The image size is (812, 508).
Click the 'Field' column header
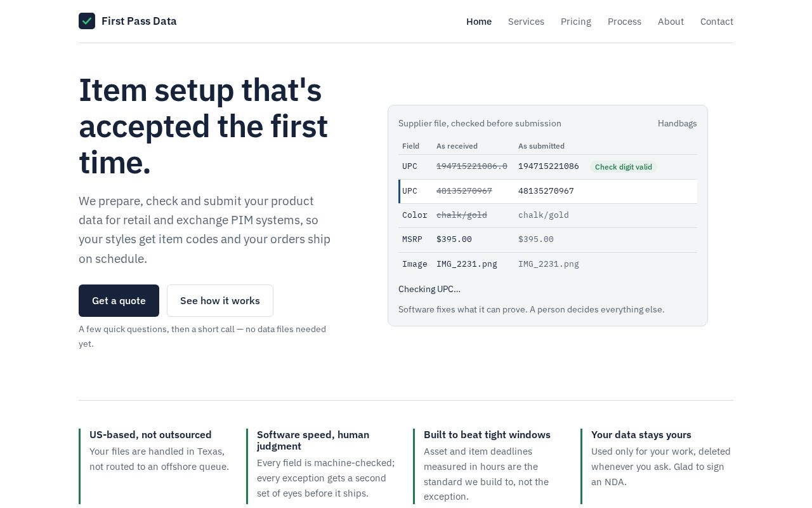point(410,146)
